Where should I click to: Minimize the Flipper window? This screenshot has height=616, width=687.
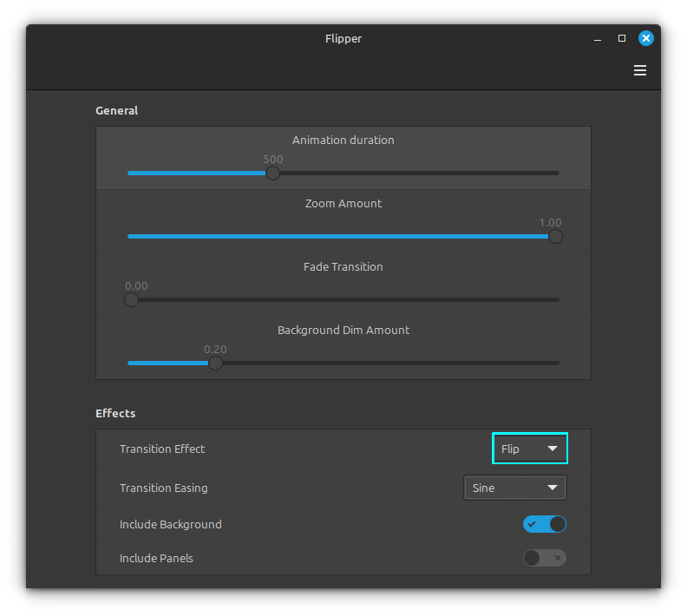point(597,39)
